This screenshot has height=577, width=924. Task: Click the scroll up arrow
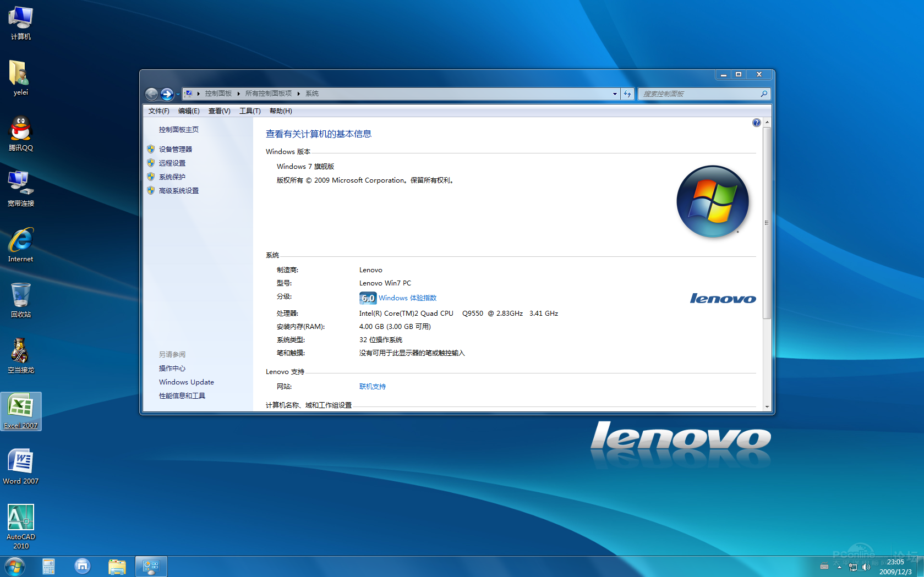[x=767, y=122]
